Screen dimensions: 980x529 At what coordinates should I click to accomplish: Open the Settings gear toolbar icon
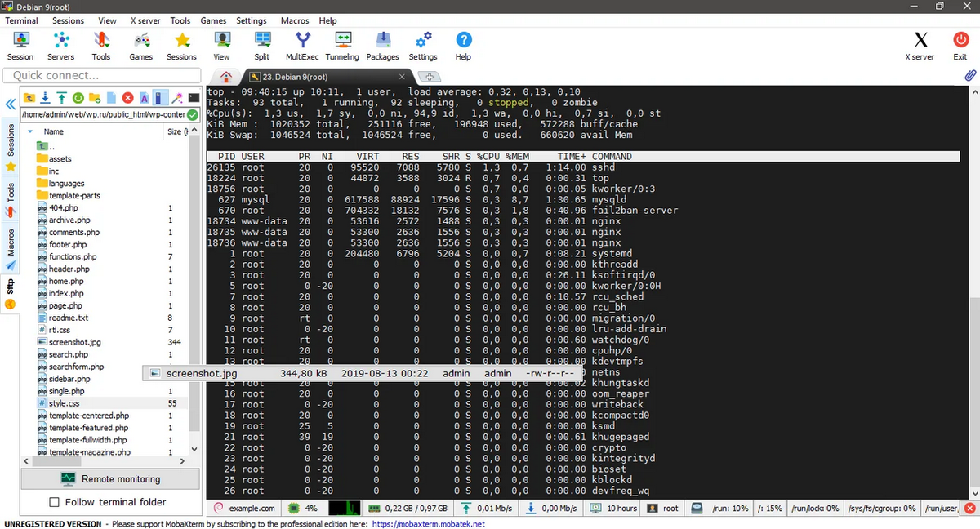tap(423, 47)
